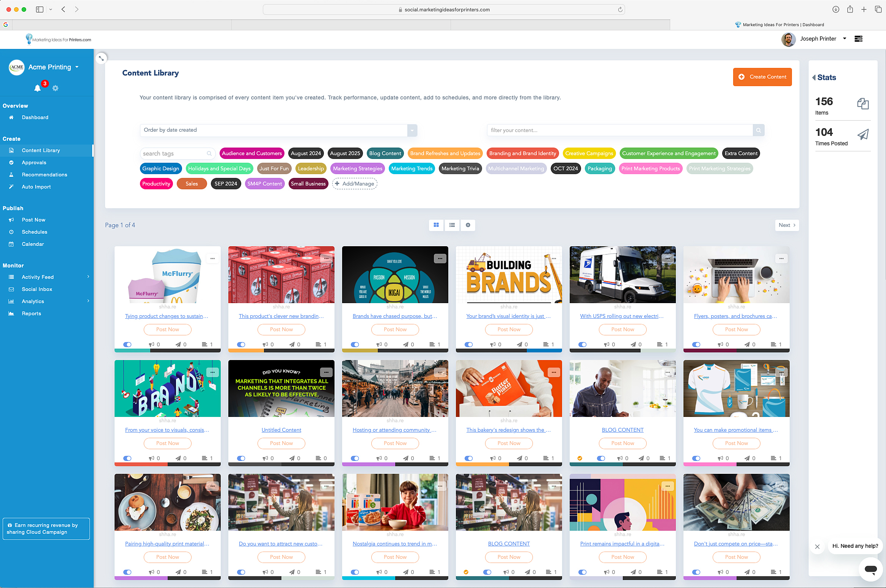This screenshot has height=588, width=886.
Task: Click the filter content search magnifier button
Action: pyautogui.click(x=758, y=130)
